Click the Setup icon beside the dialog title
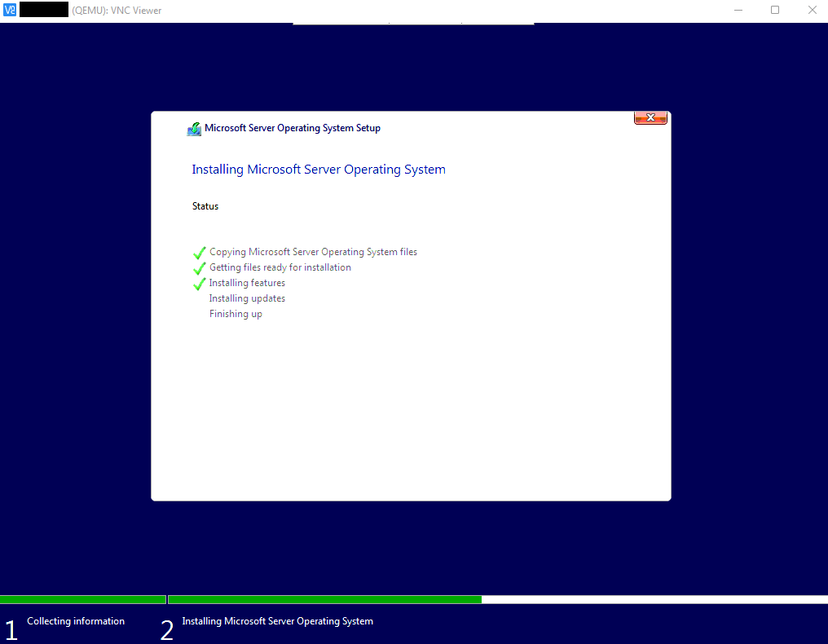 click(x=194, y=129)
